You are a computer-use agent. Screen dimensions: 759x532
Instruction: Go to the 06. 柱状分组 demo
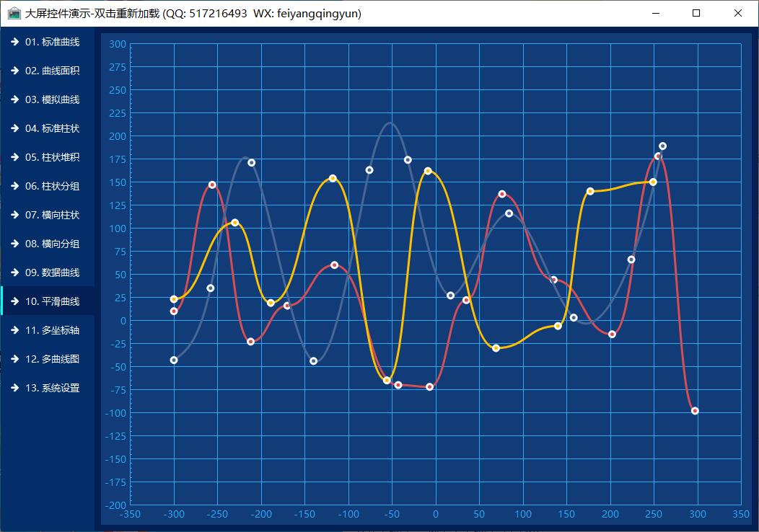[x=52, y=186]
